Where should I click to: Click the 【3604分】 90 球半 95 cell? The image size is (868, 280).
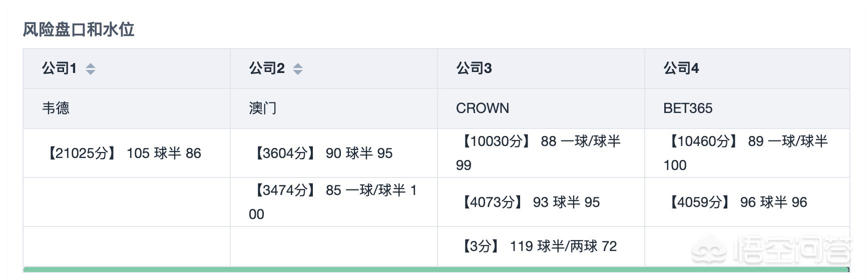click(334, 153)
